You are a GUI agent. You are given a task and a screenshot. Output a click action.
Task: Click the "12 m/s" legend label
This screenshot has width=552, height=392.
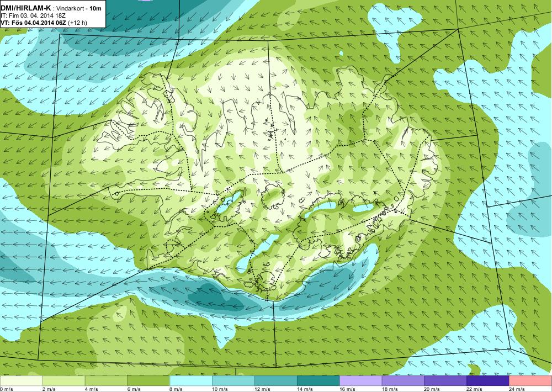262,389
